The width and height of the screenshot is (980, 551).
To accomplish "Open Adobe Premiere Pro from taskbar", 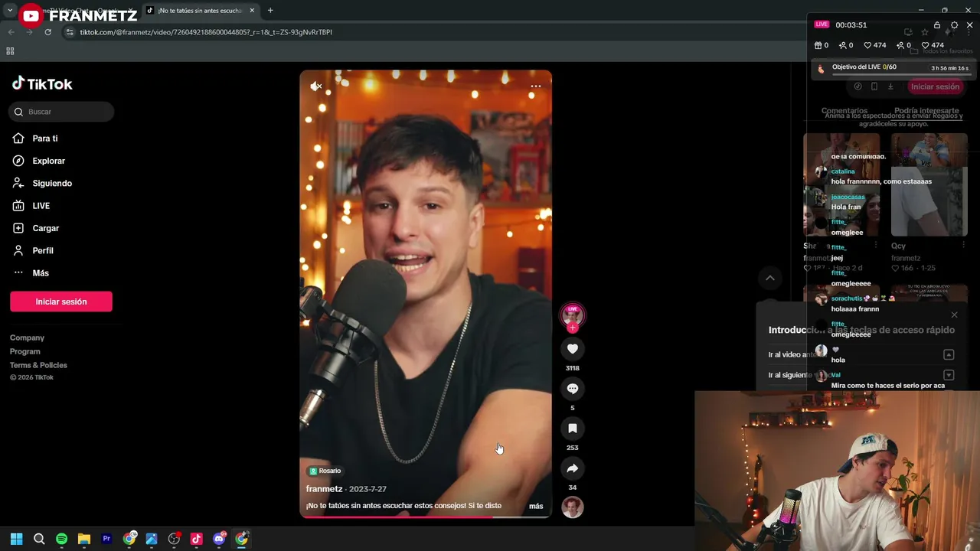I will pyautogui.click(x=106, y=539).
